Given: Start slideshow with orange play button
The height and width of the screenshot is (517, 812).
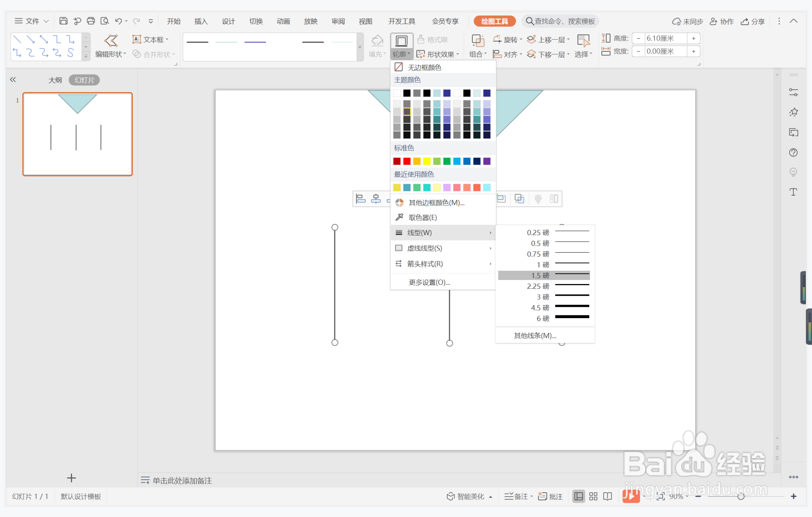Looking at the screenshot, I should pos(630,496).
